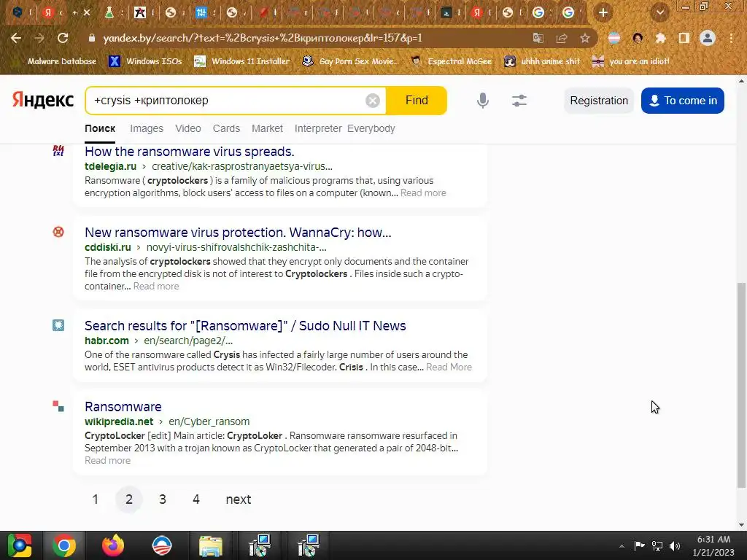Reload the current Yandex page
Viewport: 747px width, 560px height.
63,38
